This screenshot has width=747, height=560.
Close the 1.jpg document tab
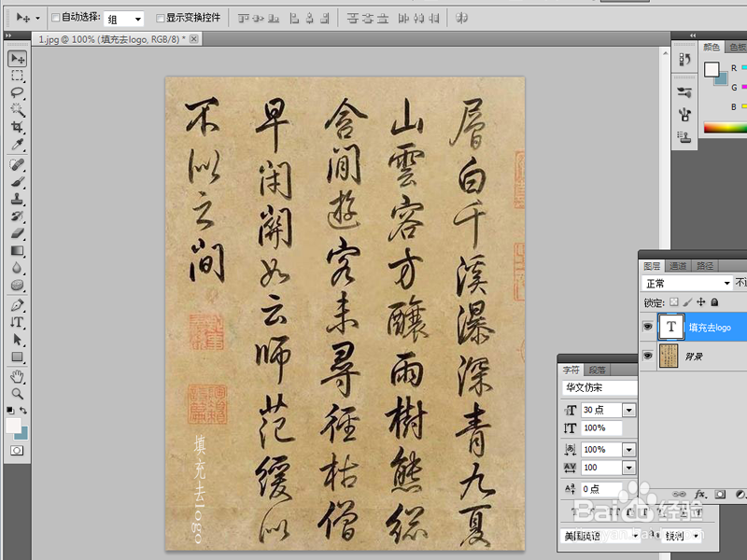click(194, 39)
